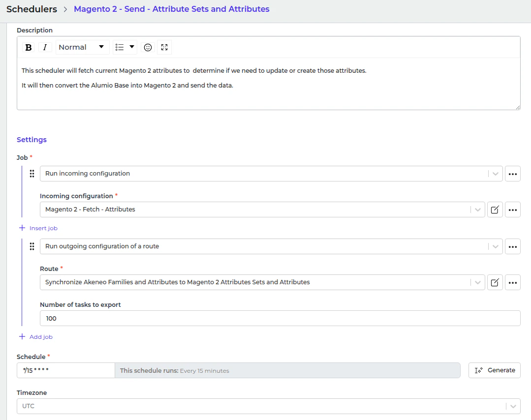Expand description editor to fullscreen

pyautogui.click(x=164, y=47)
